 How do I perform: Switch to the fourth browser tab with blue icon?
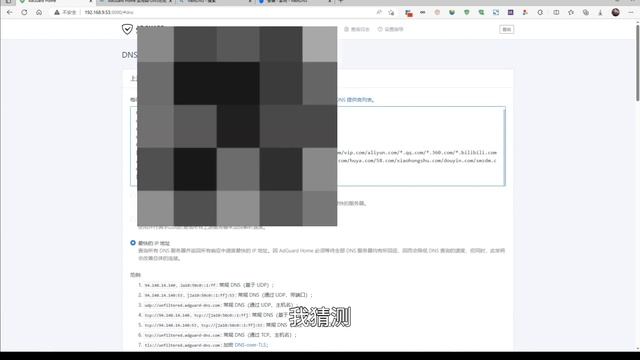point(294,2)
